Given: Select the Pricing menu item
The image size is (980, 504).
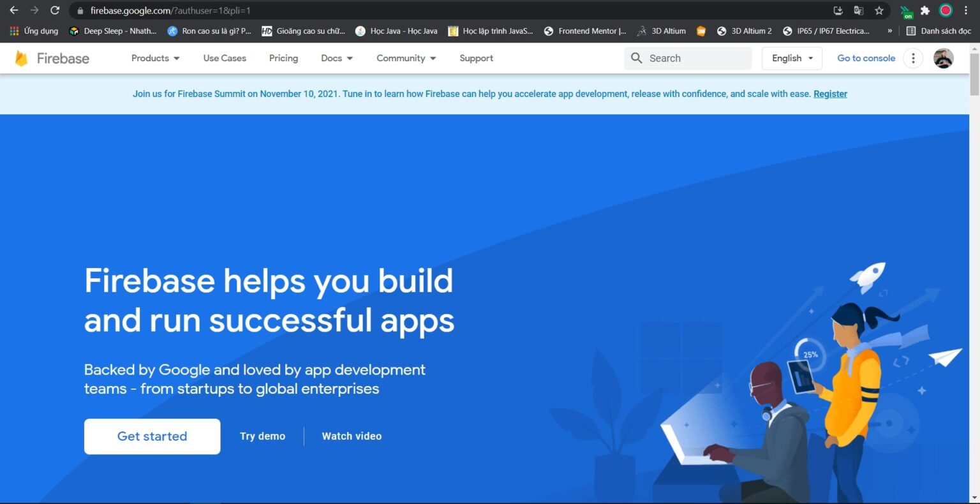Looking at the screenshot, I should [x=283, y=58].
